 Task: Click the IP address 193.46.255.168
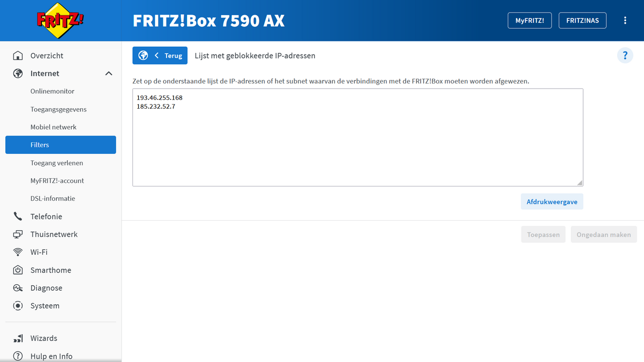pyautogui.click(x=159, y=98)
